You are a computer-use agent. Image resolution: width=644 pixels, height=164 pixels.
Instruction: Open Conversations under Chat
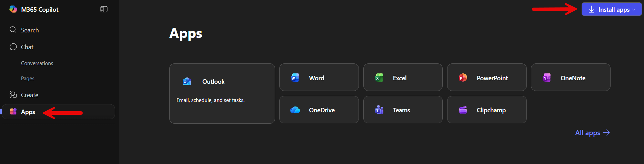pos(37,63)
